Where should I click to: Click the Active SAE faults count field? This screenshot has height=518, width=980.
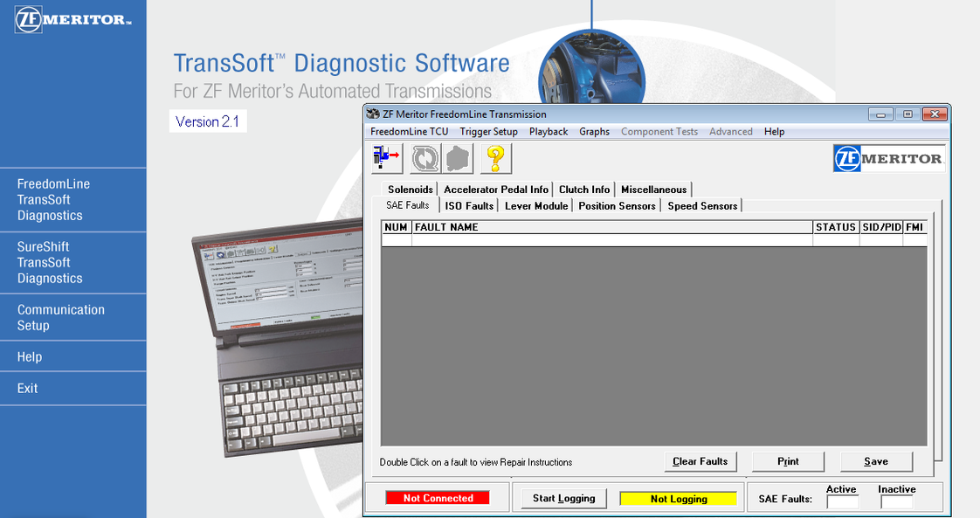pos(842,502)
